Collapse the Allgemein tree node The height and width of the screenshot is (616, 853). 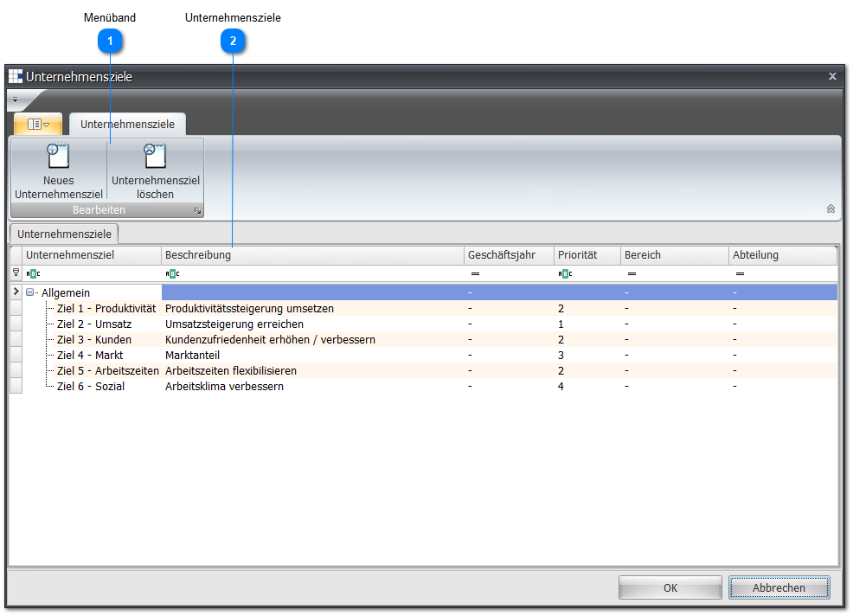[x=30, y=292]
